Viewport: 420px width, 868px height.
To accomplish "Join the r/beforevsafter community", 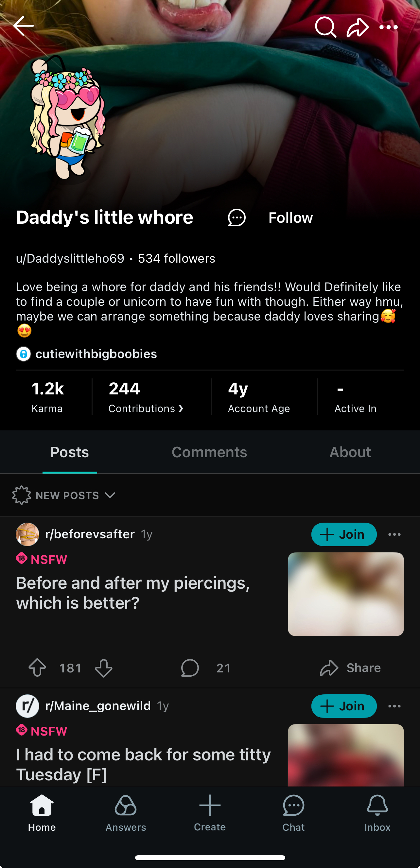I will 343,534.
